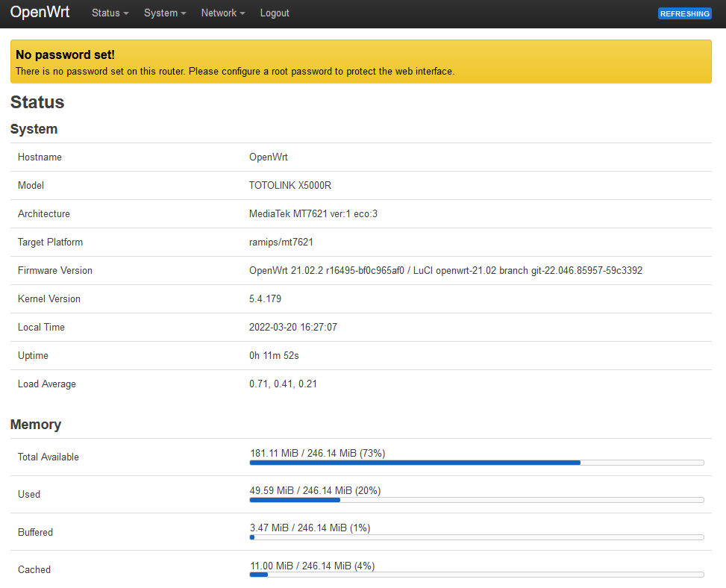Click the Local Time row label
The image size is (726, 588).
[41, 327]
